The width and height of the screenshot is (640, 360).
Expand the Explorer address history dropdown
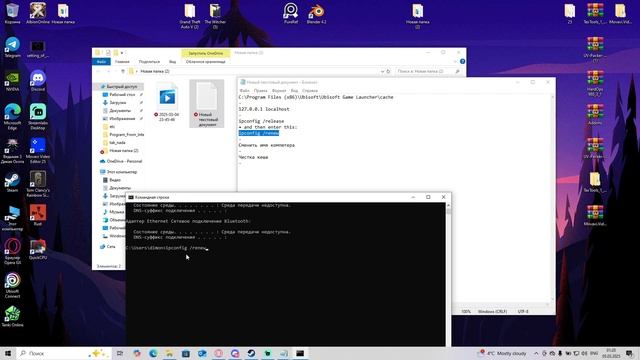382,71
